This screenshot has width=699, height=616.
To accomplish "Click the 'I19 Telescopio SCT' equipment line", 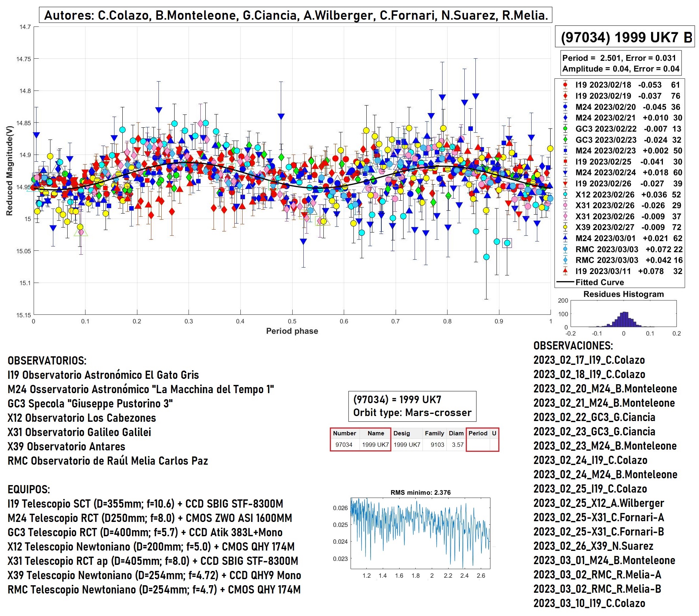I will point(145,503).
